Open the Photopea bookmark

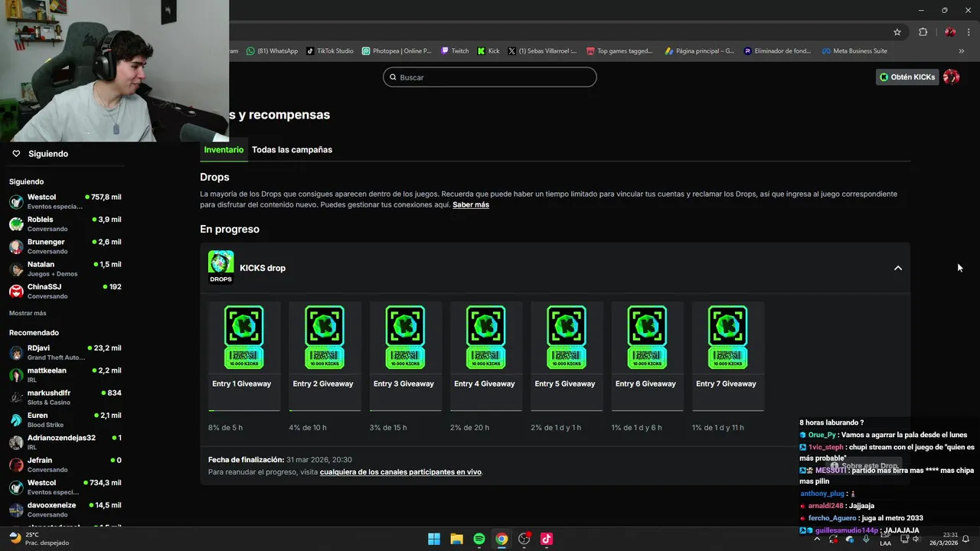click(x=397, y=51)
